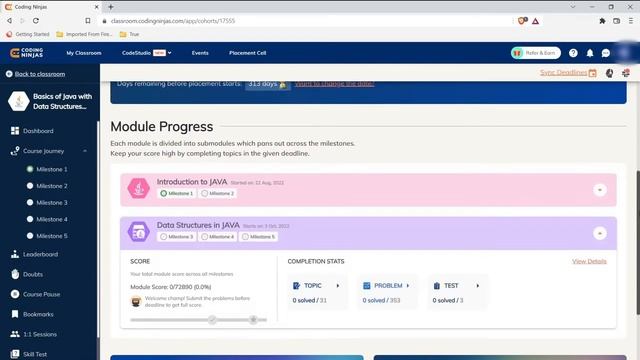Open the Placement Cell nav item

tap(247, 53)
